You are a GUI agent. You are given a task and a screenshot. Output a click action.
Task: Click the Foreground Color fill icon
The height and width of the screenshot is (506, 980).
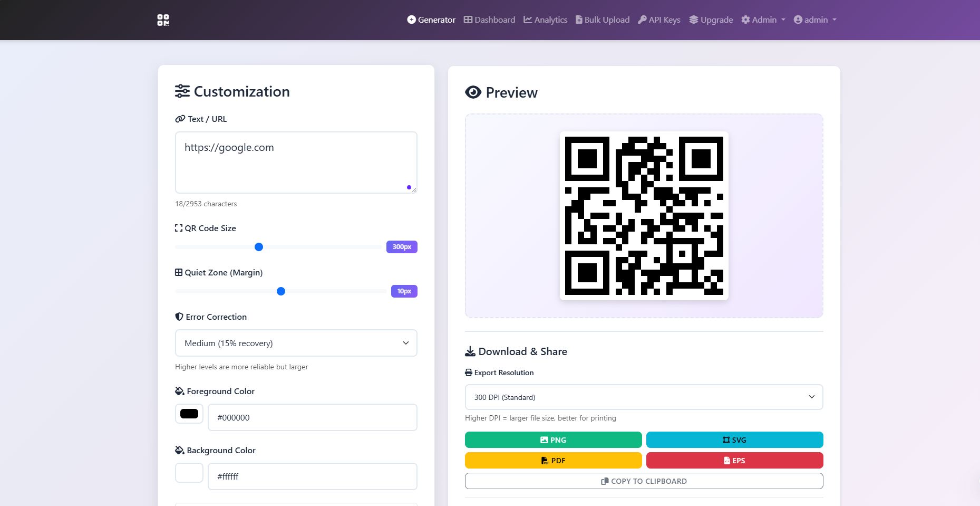180,392
